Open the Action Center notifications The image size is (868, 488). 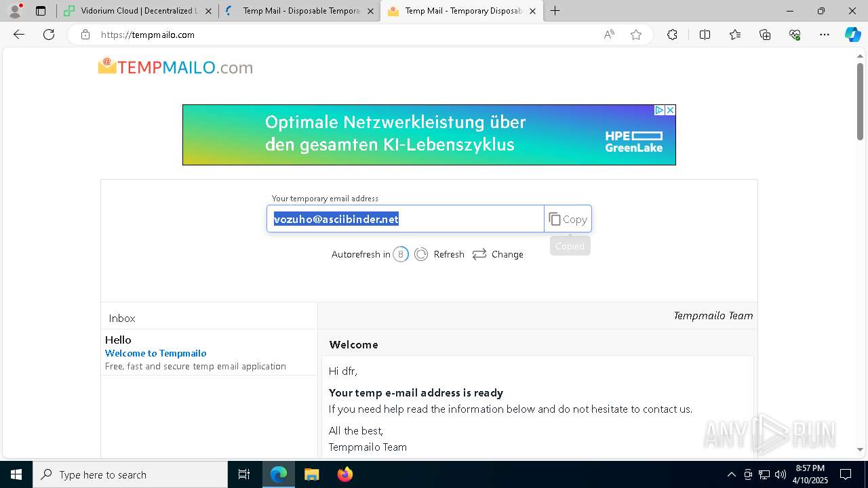(846, 474)
